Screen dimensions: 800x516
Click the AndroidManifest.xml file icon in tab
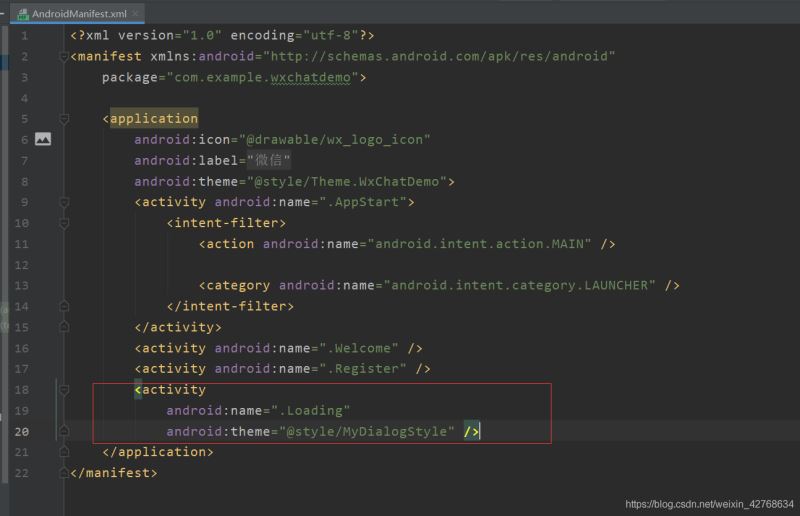coord(22,14)
